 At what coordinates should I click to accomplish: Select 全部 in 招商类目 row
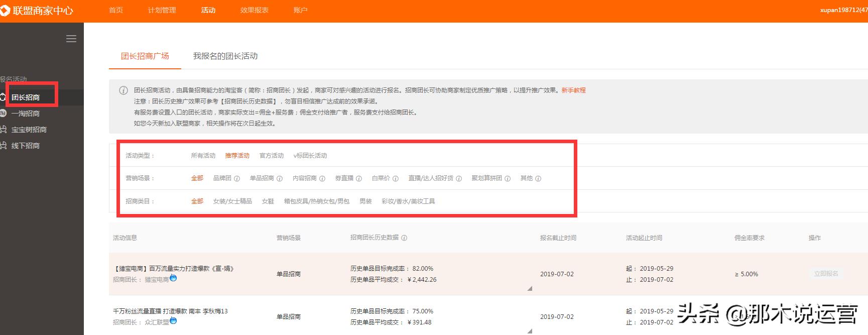click(197, 201)
